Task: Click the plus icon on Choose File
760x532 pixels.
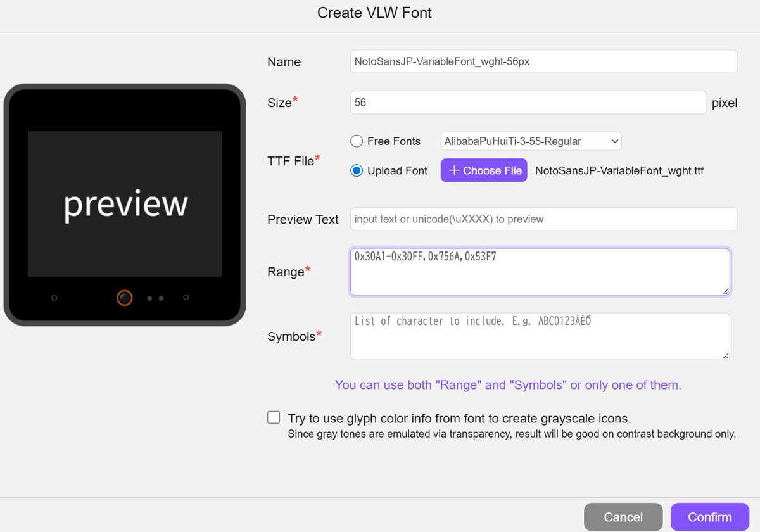Action: (454, 170)
